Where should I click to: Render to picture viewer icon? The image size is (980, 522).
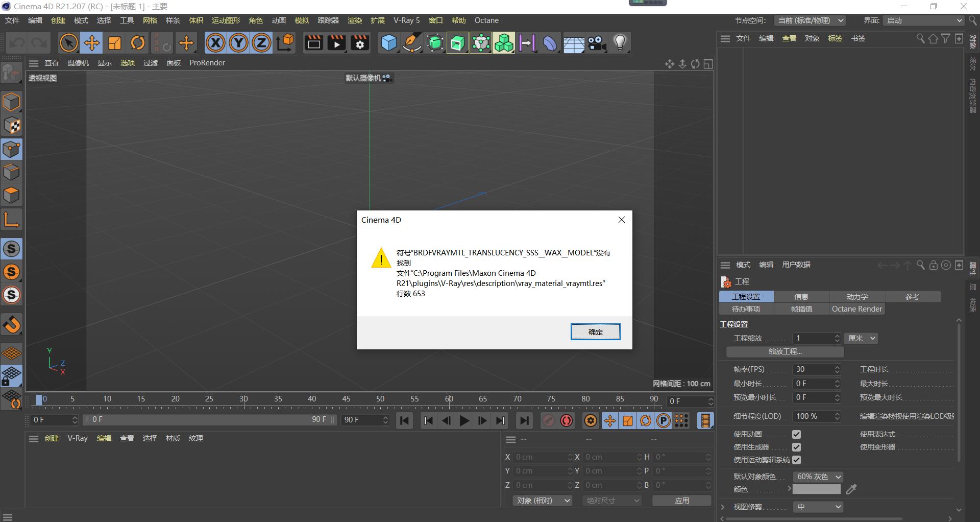click(336, 43)
